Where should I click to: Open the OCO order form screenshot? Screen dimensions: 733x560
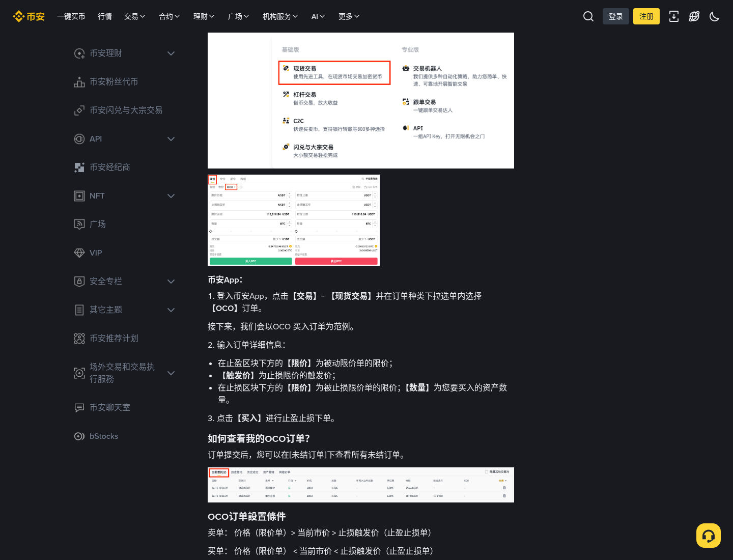tap(294, 220)
